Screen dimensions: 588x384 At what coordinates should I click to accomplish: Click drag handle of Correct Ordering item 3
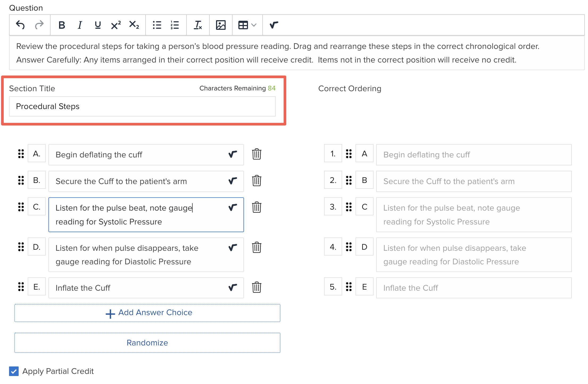point(349,207)
